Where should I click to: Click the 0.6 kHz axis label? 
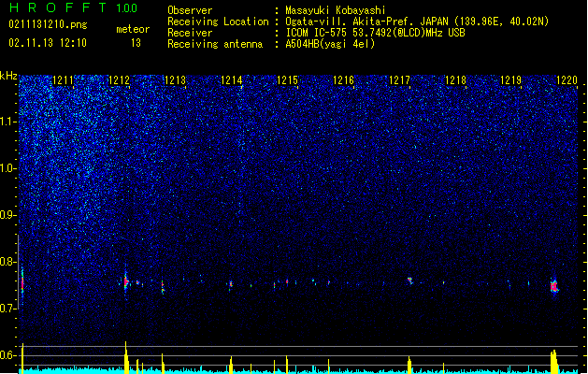pos(7,355)
